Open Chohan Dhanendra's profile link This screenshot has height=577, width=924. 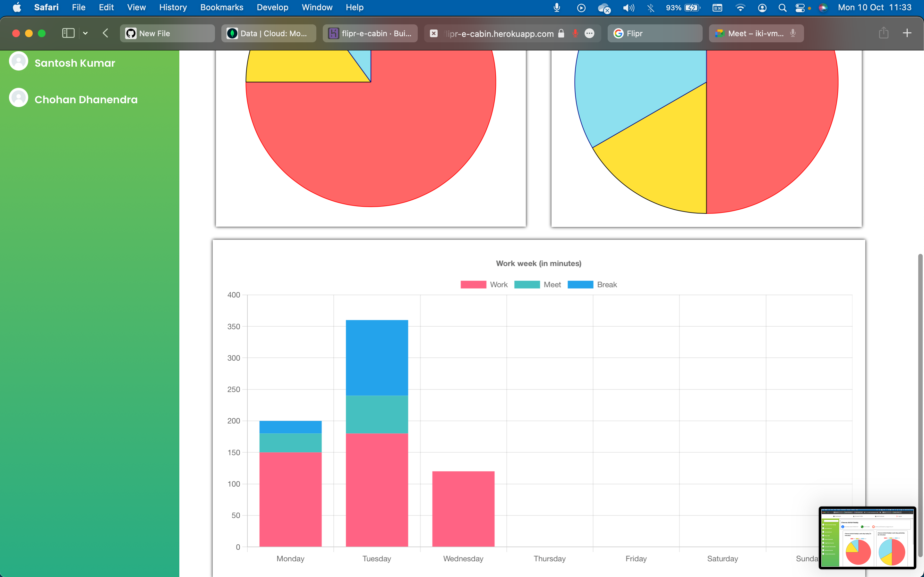click(86, 100)
